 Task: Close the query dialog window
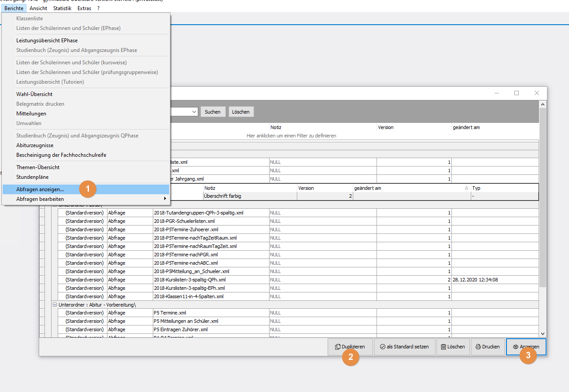(x=537, y=93)
